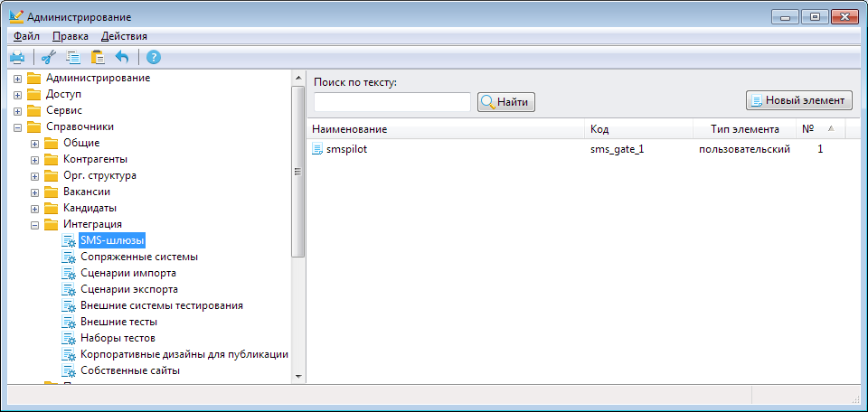Open the Действия menu
This screenshot has height=412, width=868.
click(x=124, y=36)
